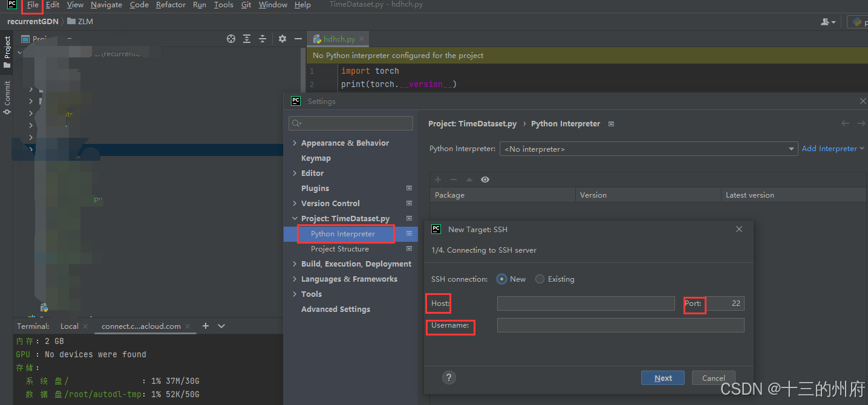Open the Navigate menu
The image size is (868, 405).
(106, 5)
